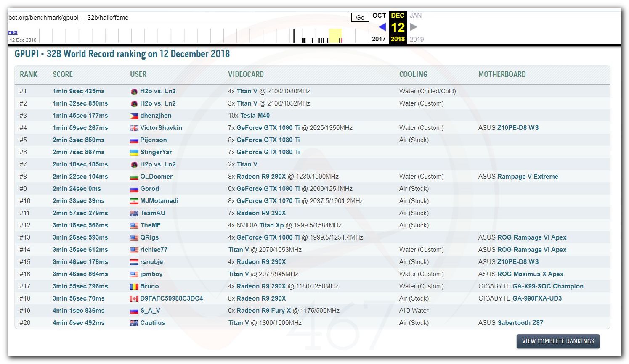
Task: Click the avatar icon in rank #1 row
Action: pos(134,91)
